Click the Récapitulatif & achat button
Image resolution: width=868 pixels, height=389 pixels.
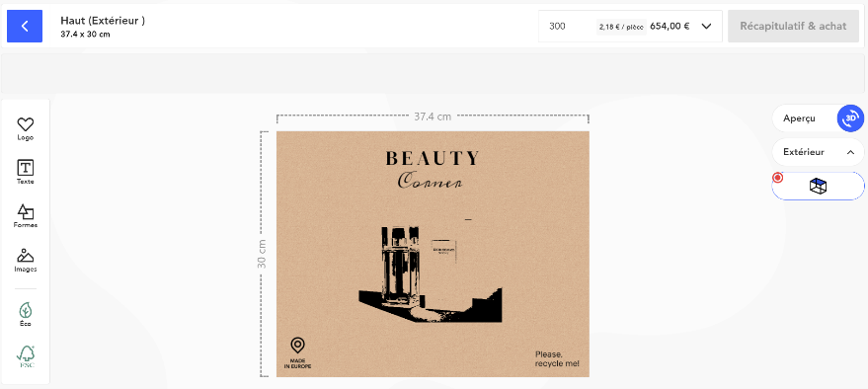(x=793, y=26)
